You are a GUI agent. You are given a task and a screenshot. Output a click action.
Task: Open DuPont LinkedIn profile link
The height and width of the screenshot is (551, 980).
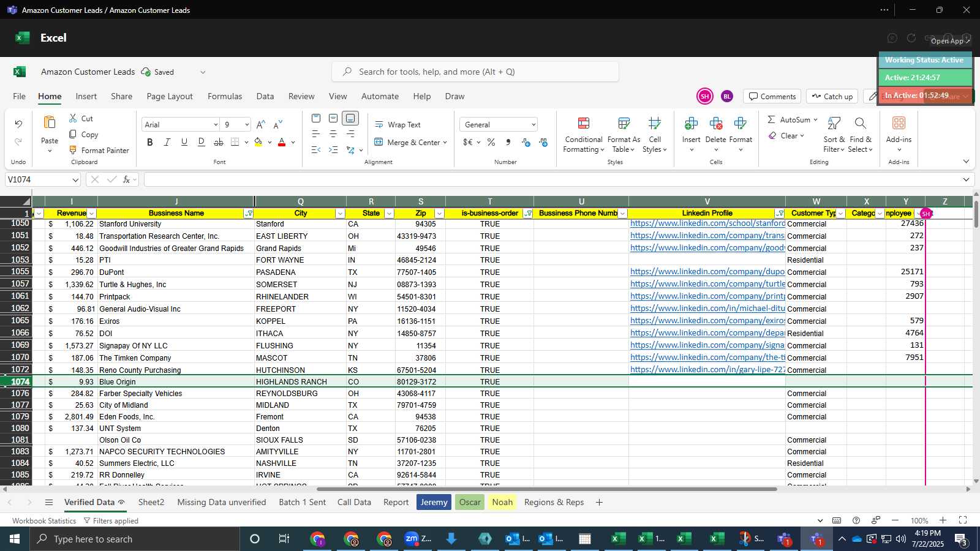tap(707, 272)
